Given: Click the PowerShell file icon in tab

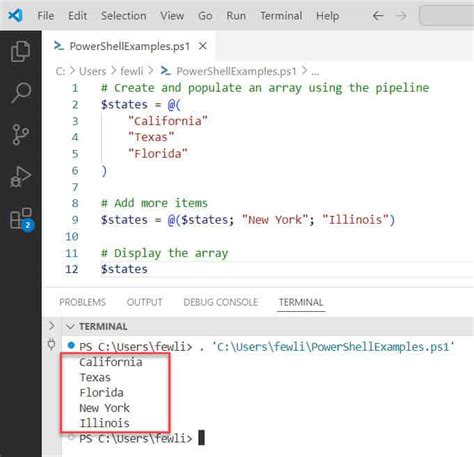Looking at the screenshot, I should coord(59,46).
